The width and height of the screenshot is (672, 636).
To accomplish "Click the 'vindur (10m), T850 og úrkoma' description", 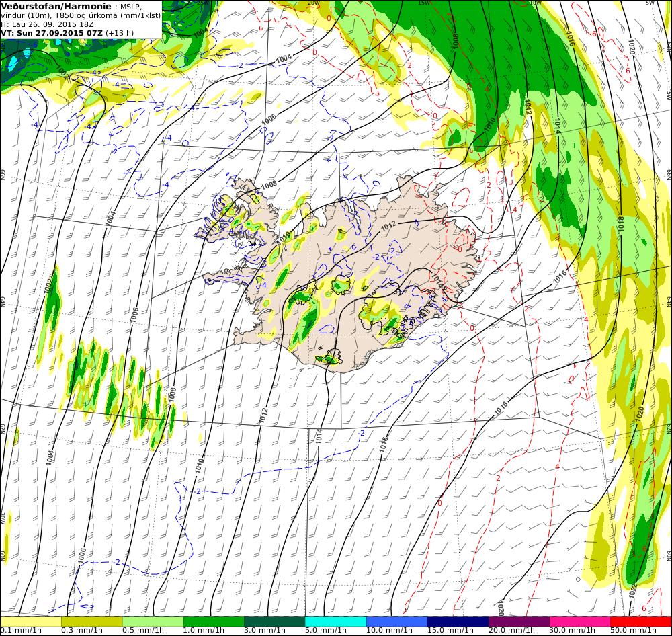I will point(59,15).
